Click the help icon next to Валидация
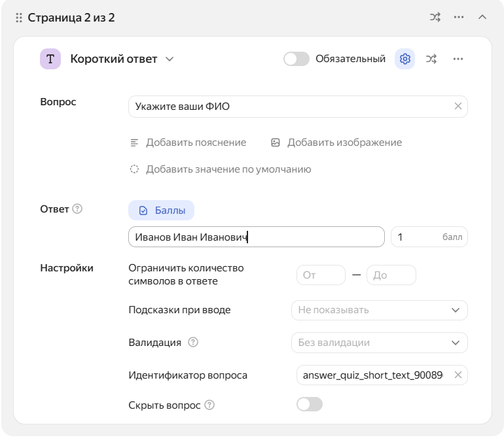Screen dimensions: 504x446 click(193, 342)
